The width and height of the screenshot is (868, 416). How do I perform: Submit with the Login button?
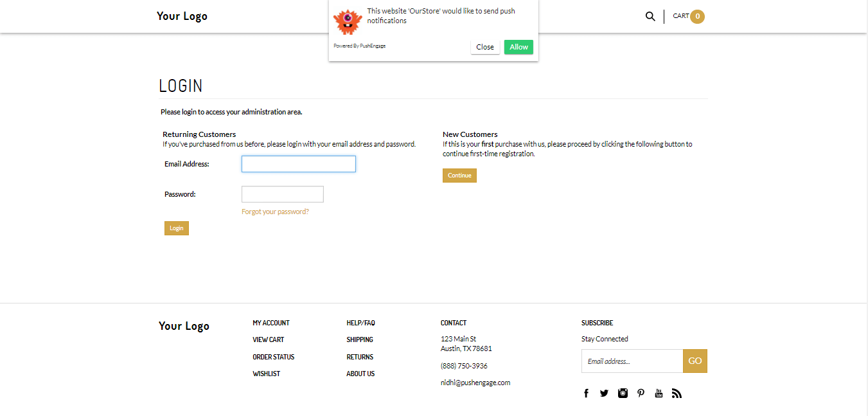(177, 228)
